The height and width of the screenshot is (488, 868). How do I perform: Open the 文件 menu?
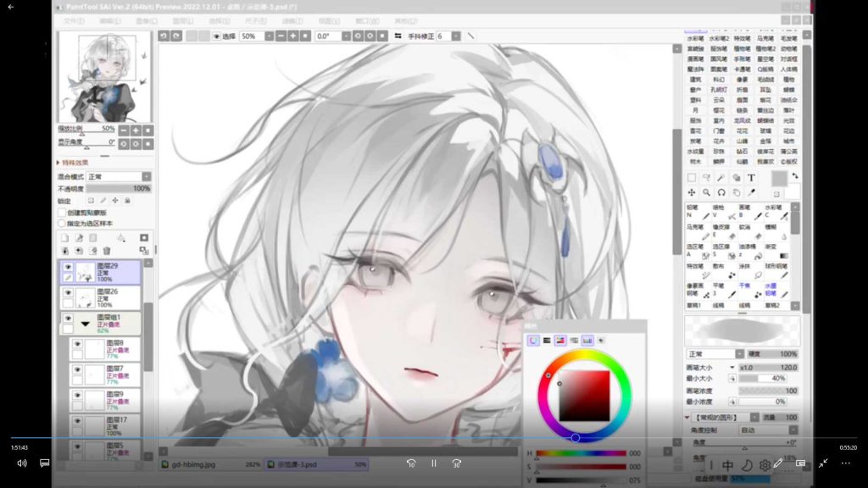(74, 21)
